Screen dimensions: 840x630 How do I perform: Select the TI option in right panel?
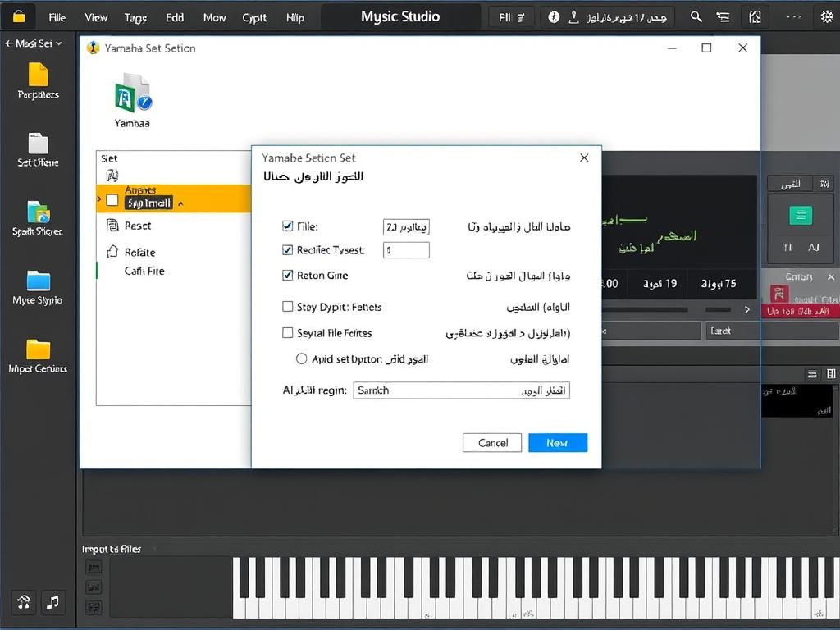click(787, 247)
